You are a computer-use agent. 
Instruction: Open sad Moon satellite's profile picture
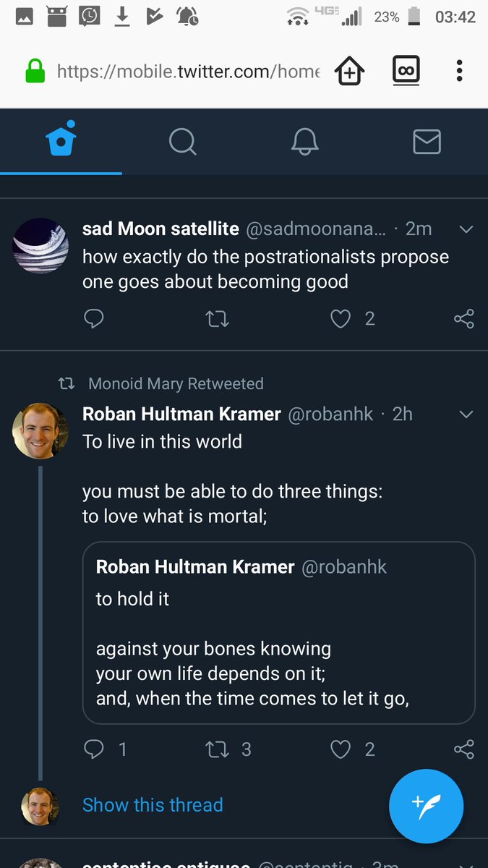click(40, 246)
